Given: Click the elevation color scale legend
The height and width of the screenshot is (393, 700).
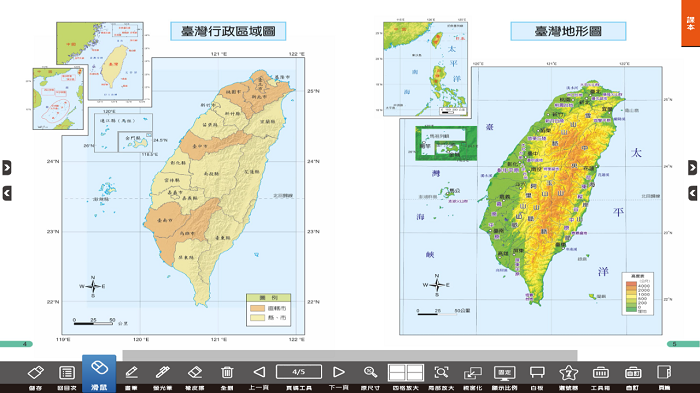Looking at the screenshot, I should point(638,294).
